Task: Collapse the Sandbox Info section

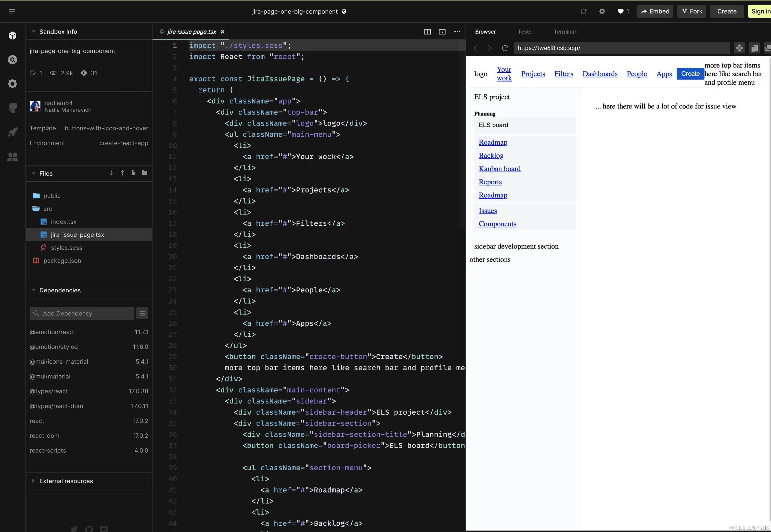Action: [33, 32]
